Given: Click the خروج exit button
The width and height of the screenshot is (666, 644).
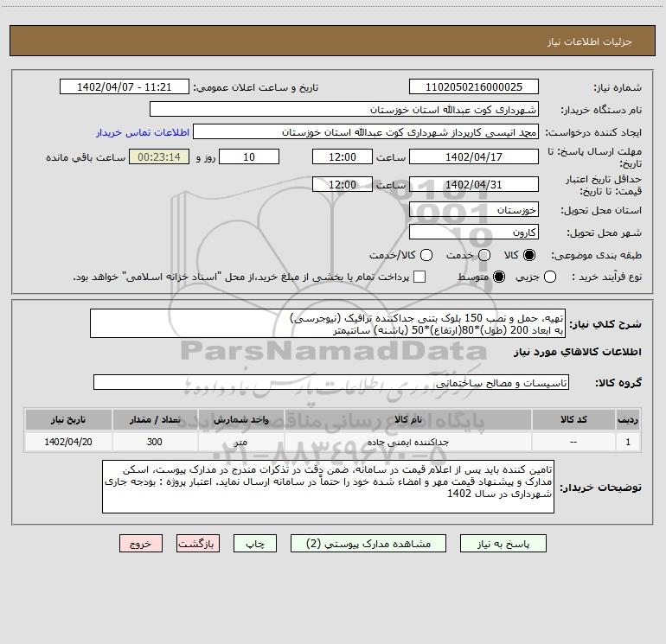Looking at the screenshot, I should click(x=141, y=544).
